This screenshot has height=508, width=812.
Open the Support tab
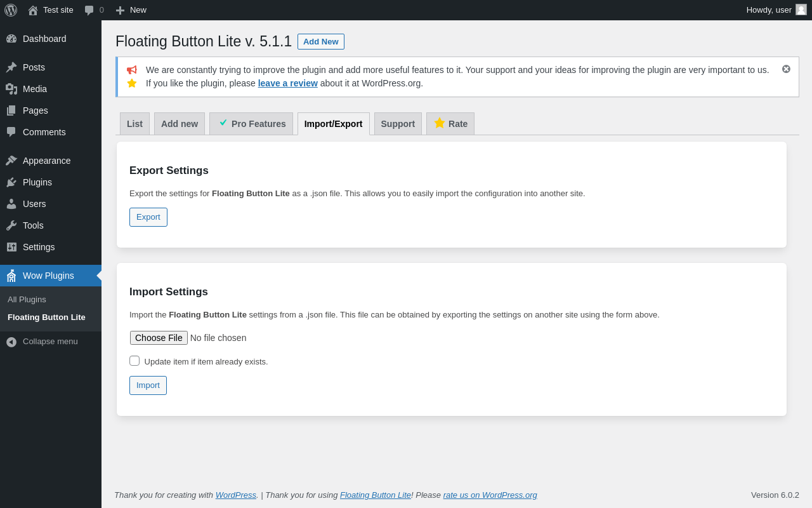(398, 124)
